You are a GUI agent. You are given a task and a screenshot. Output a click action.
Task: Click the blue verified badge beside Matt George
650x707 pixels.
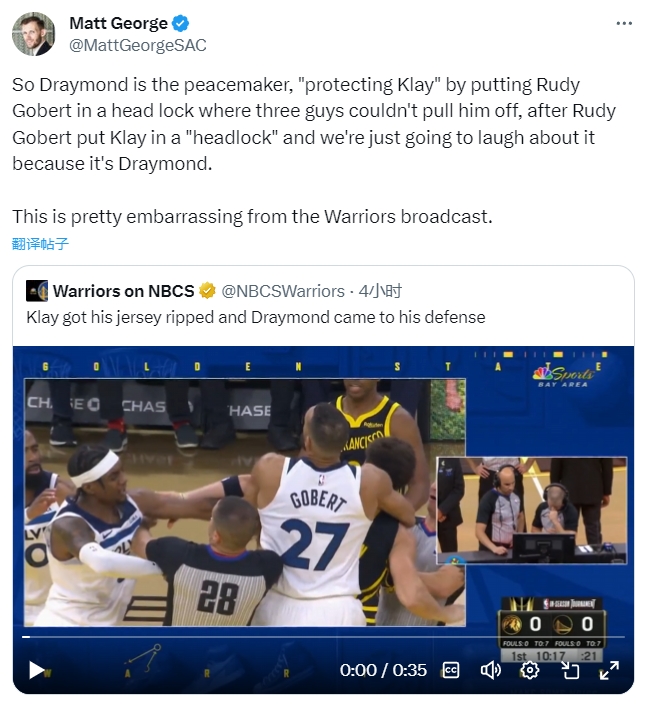point(181,23)
